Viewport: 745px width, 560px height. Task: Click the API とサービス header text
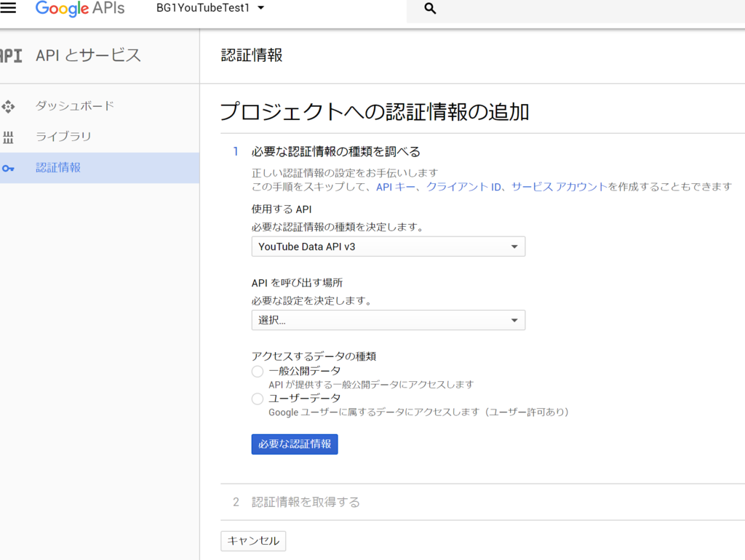pyautogui.click(x=88, y=55)
